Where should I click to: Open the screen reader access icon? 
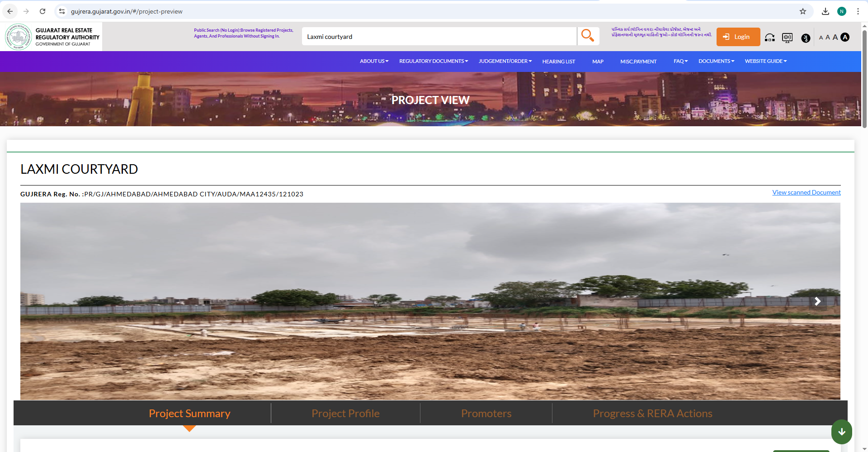click(x=787, y=38)
